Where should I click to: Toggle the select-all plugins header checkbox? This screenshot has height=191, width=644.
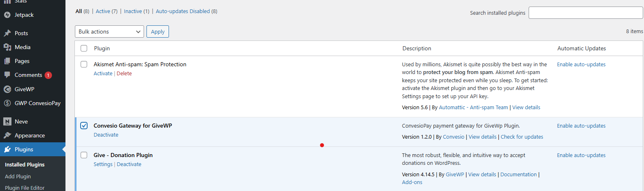(x=84, y=48)
